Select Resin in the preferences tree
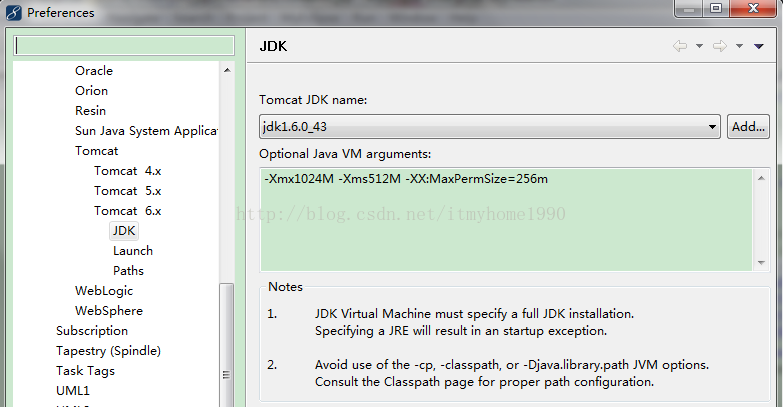783x407 pixels. (90, 111)
